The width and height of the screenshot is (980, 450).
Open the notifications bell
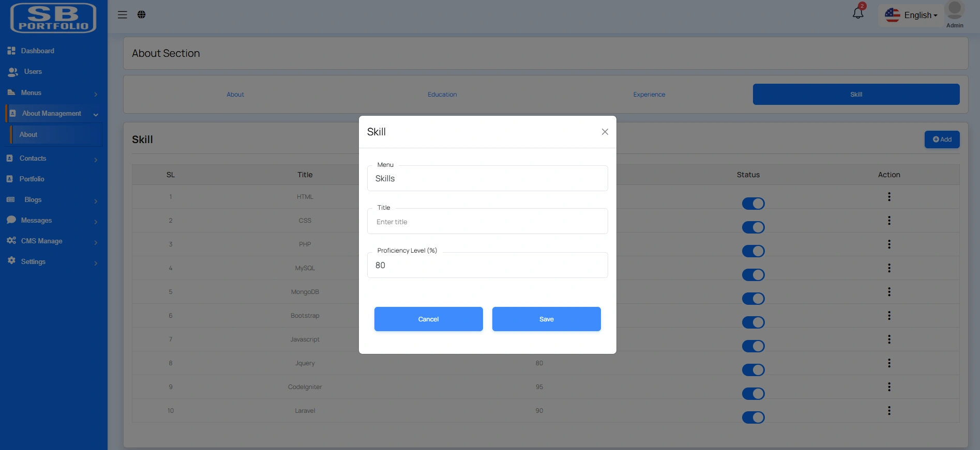click(858, 13)
